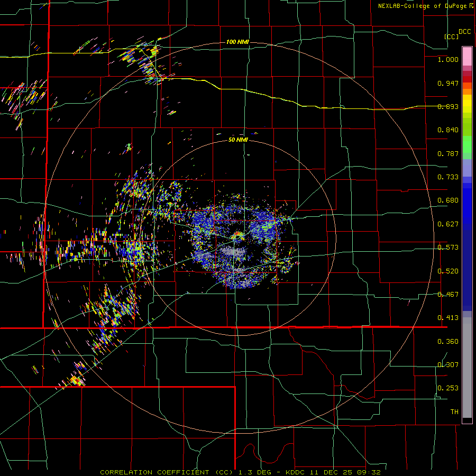Select the 0.893 scale value
Viewport: 476px width, 476px height.
tap(448, 106)
